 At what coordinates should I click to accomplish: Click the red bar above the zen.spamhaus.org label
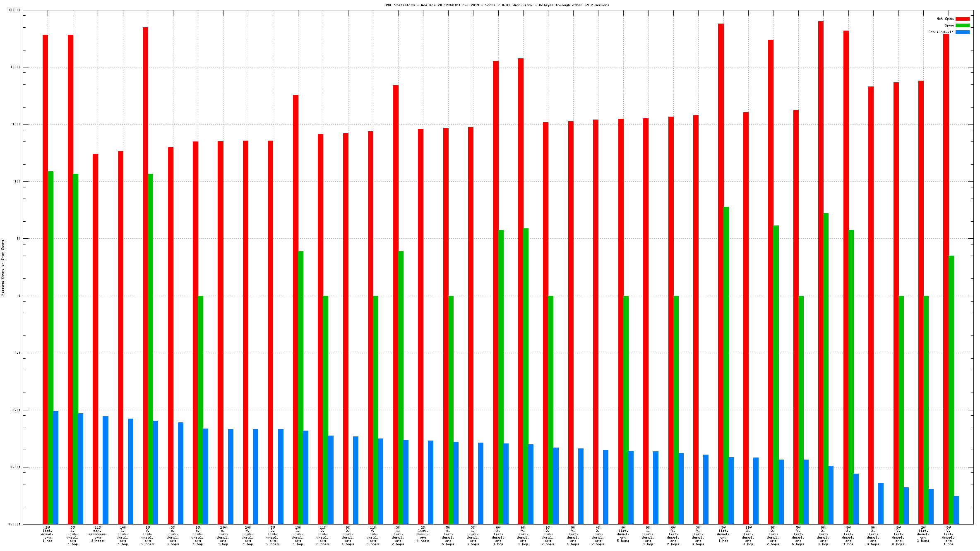tap(96, 339)
